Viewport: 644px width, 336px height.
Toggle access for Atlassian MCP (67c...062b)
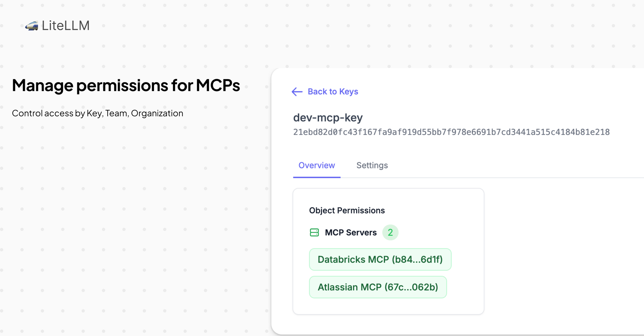pos(378,287)
